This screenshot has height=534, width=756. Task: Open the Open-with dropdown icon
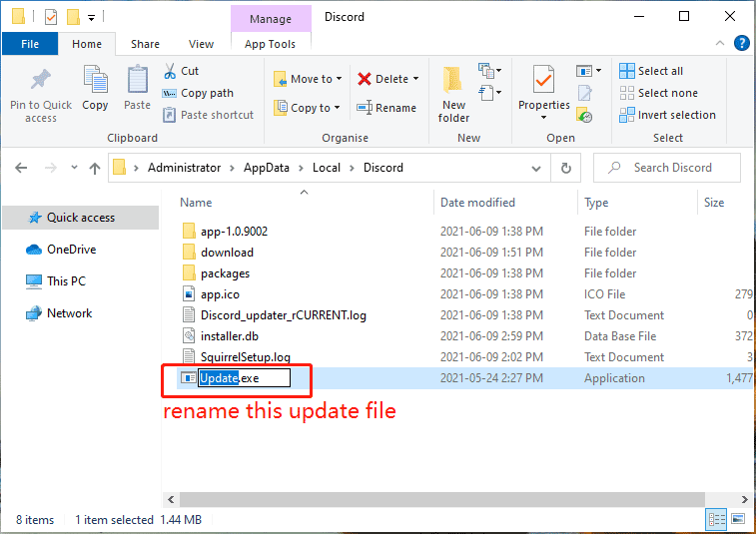click(x=588, y=71)
